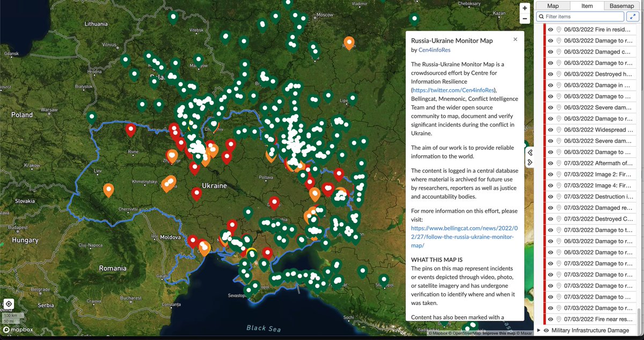The width and height of the screenshot is (644, 340).
Task: Select the orange pin near Ryazan
Action: (349, 42)
